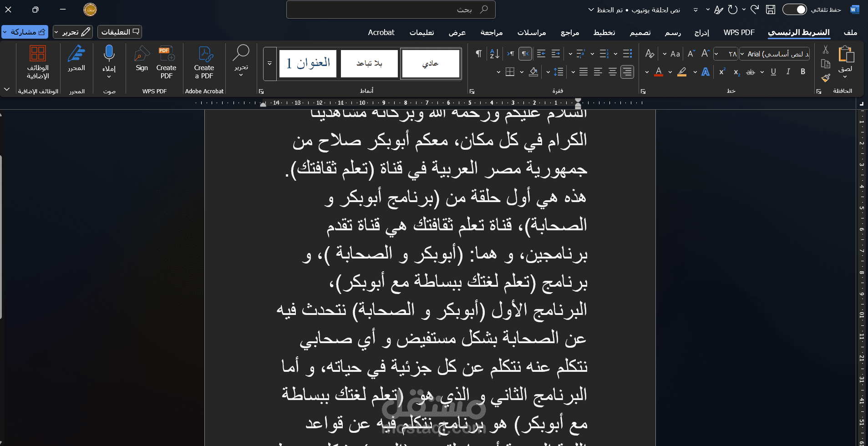Decrease font size with the smaller A icon
Screen dimensions: 868x446
click(691, 54)
